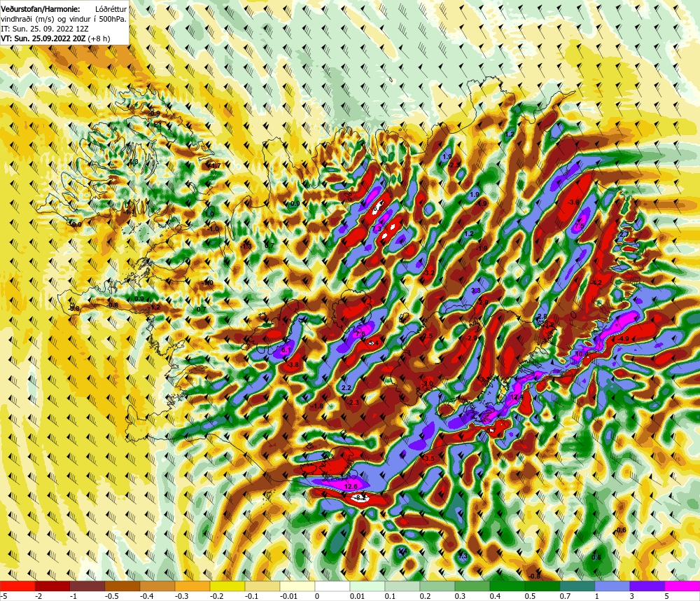
Task: Click the '-3.2' value label
Action: 428,272
